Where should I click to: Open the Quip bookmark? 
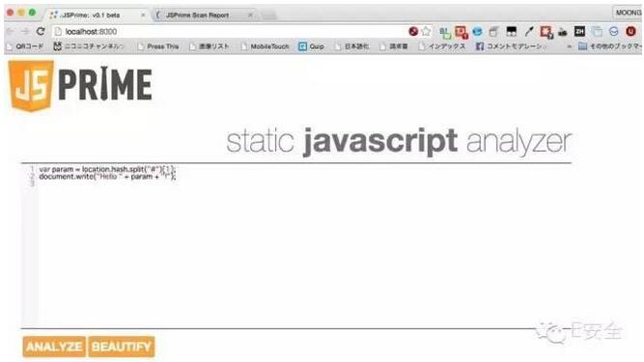[311, 46]
